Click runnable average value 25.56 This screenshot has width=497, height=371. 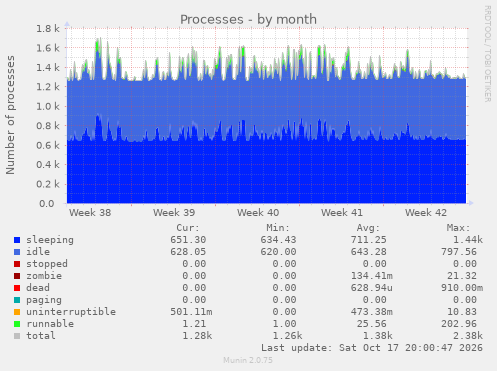[371, 324]
